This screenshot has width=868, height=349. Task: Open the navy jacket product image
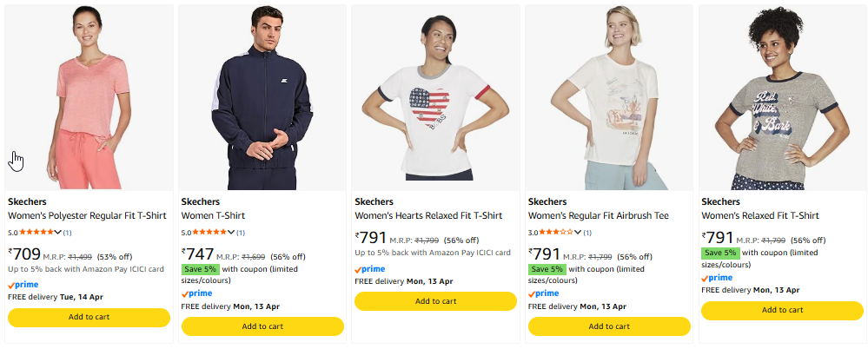262,97
